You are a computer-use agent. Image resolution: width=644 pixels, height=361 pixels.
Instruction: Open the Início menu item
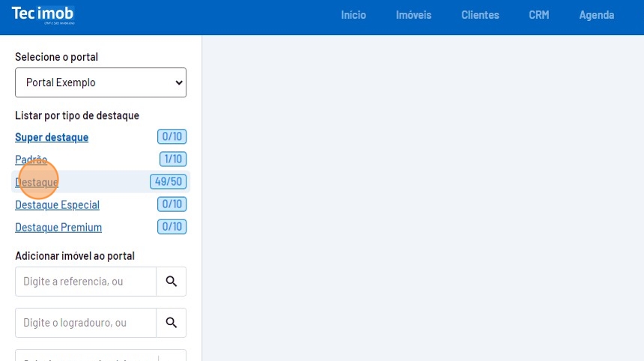point(353,15)
